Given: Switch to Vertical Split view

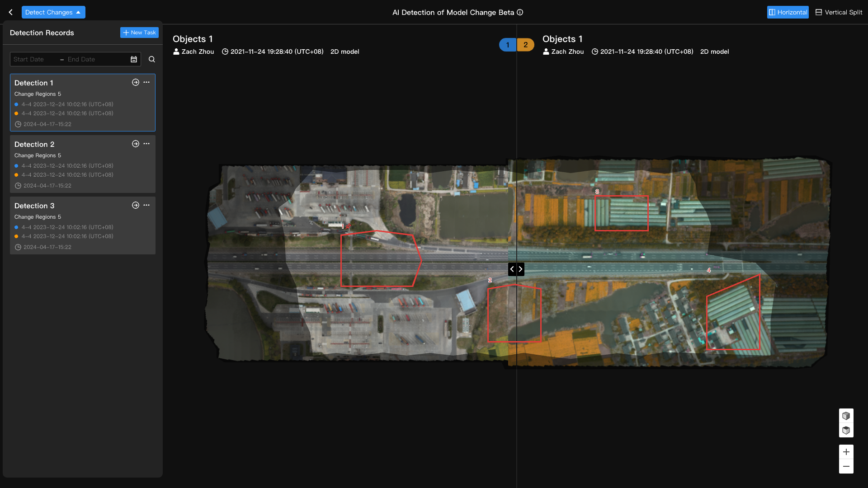Looking at the screenshot, I should tap(839, 12).
